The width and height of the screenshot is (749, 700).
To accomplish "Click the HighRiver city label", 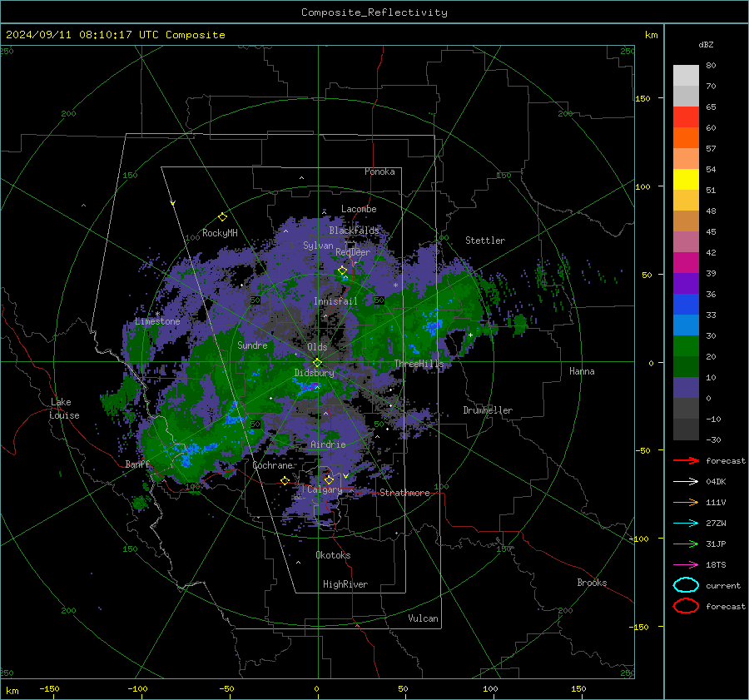I will tap(345, 584).
